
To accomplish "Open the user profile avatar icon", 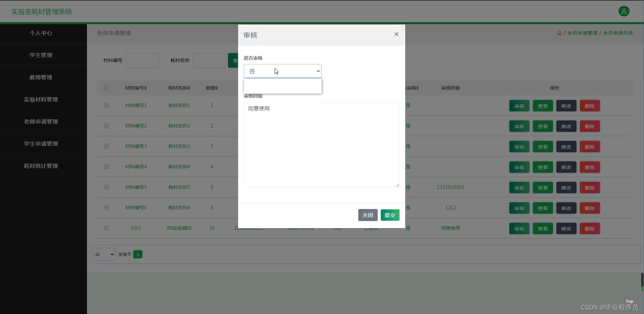I will 624,11.
